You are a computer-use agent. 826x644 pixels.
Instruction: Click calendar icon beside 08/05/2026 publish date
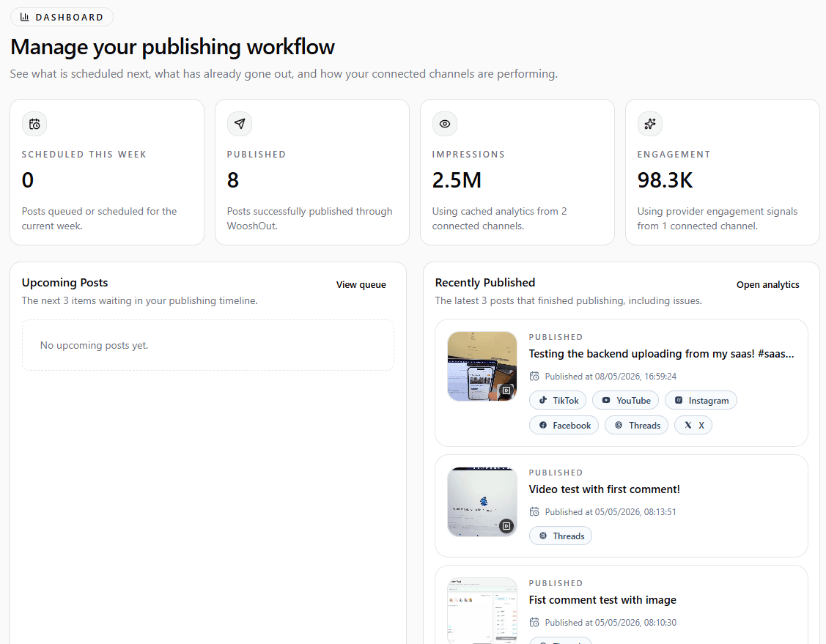point(534,376)
